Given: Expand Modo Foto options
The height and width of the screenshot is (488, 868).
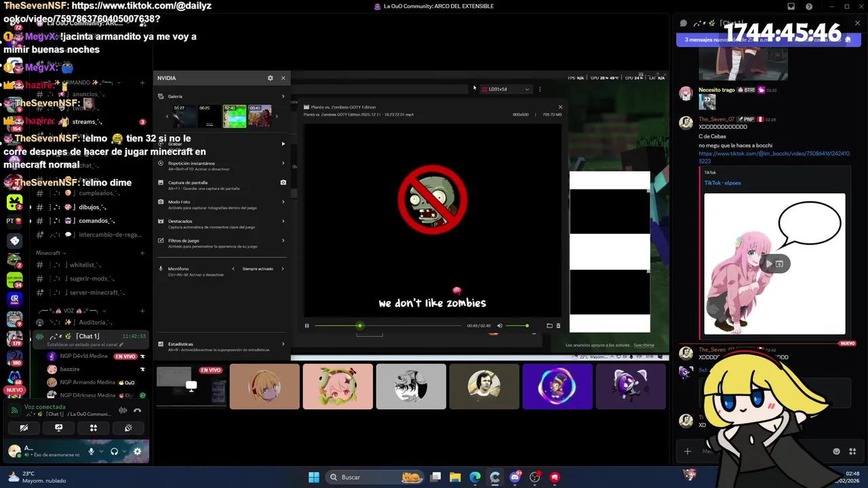Looking at the screenshot, I should 283,202.
